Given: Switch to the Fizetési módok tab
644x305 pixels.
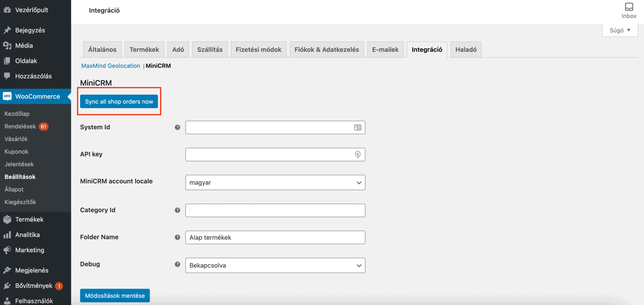Looking at the screenshot, I should tap(259, 50).
